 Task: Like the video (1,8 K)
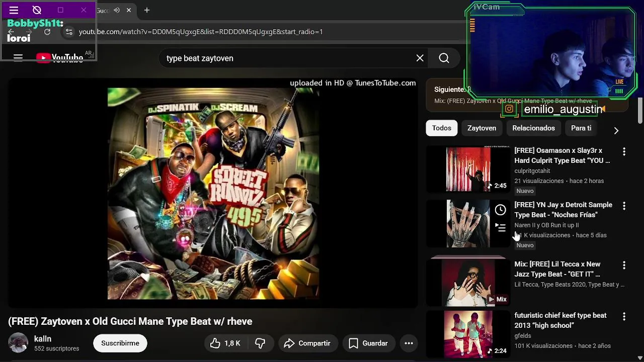[x=225, y=343]
